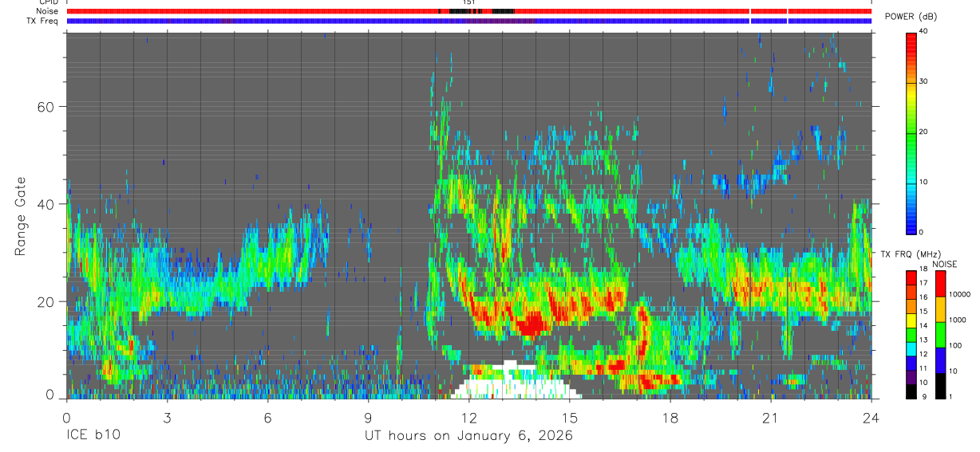The height and width of the screenshot is (452, 980).
Task: Click the orange segment of NOISE colorbar
Action: pyautogui.click(x=940, y=309)
